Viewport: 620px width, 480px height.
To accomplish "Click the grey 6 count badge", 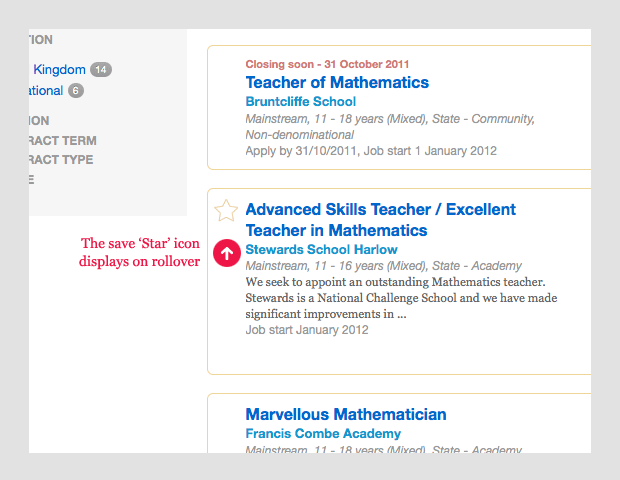I will point(76,91).
